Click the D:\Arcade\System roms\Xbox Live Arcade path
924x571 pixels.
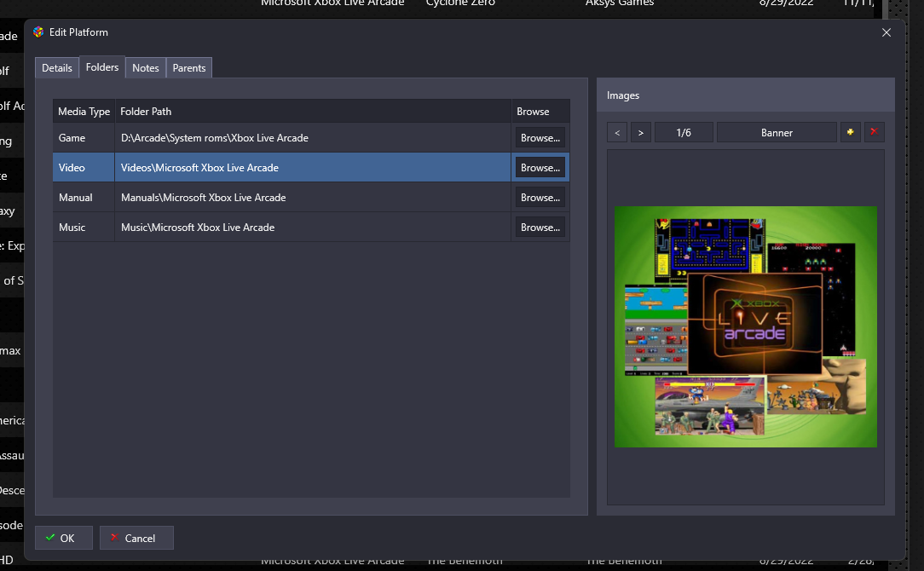[215, 138]
